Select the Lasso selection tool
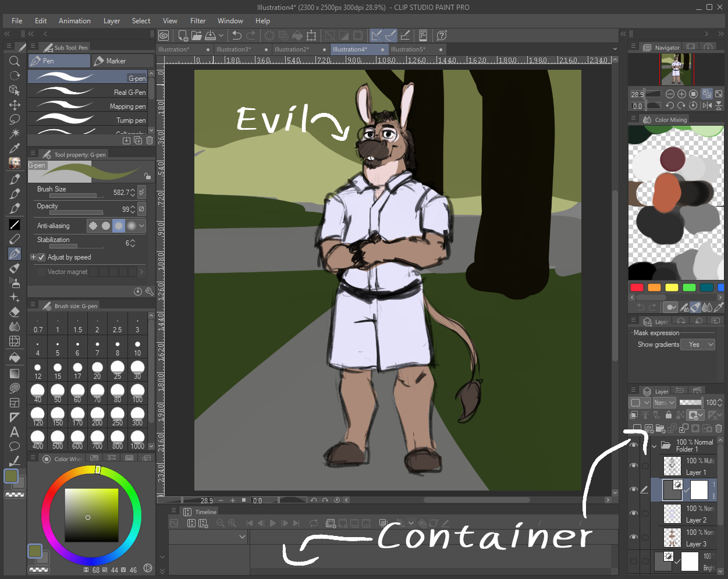This screenshot has width=728, height=579. (15, 119)
